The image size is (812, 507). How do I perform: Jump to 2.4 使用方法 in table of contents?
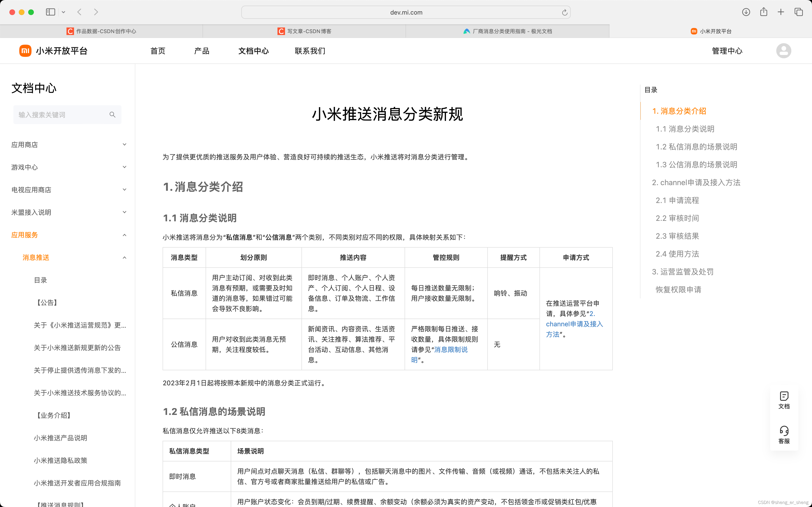click(677, 254)
